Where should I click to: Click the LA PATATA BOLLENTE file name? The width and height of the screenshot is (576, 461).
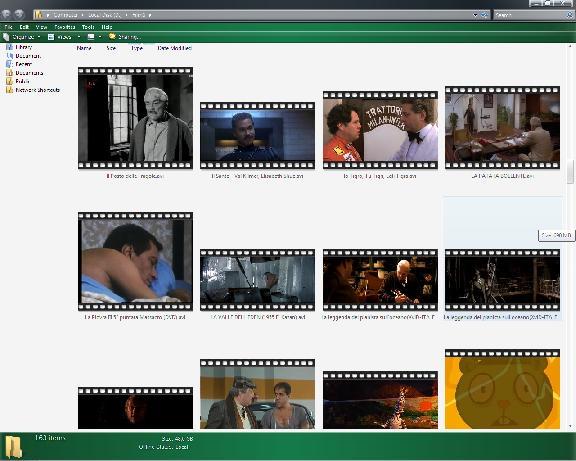point(502,176)
